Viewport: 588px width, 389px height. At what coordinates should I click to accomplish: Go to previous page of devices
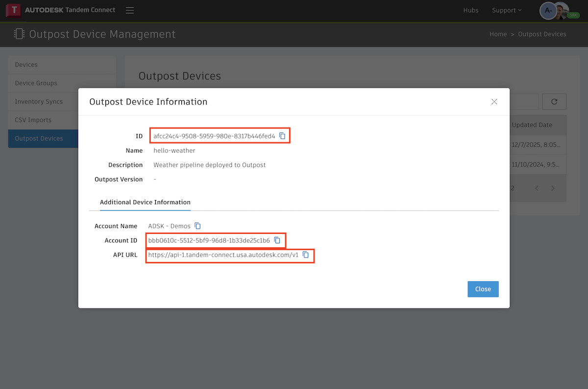click(x=537, y=188)
